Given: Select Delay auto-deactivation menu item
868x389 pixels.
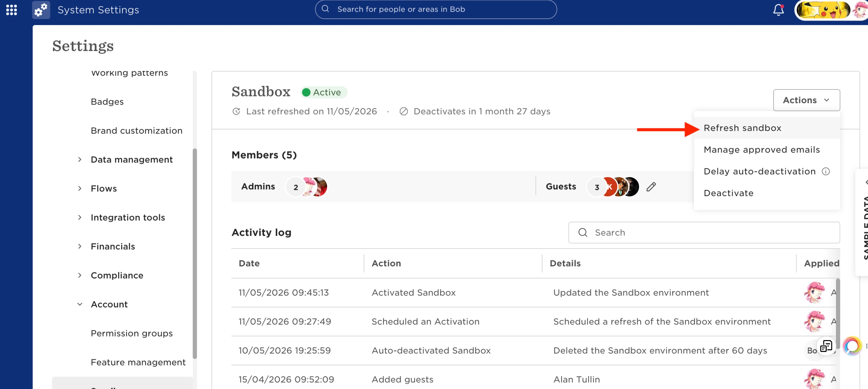Looking at the screenshot, I should (759, 171).
